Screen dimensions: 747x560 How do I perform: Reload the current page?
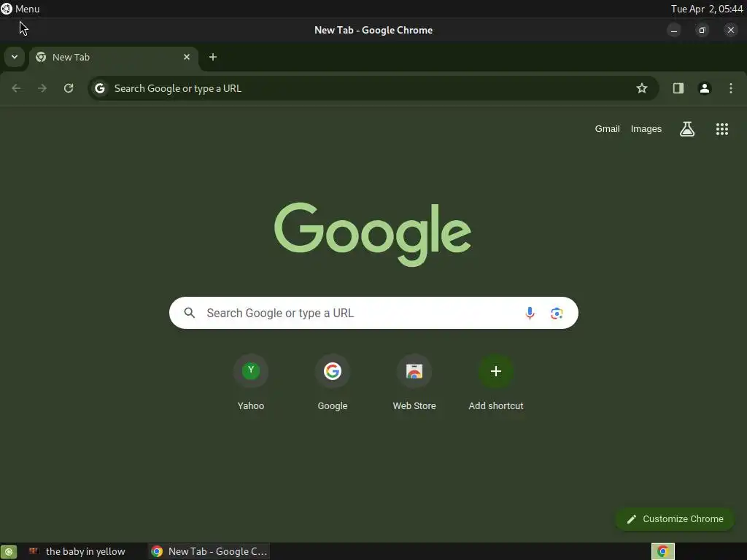click(69, 88)
